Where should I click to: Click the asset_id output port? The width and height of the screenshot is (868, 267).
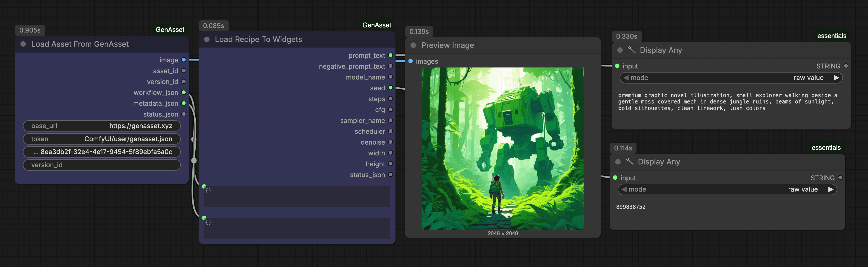coord(184,71)
